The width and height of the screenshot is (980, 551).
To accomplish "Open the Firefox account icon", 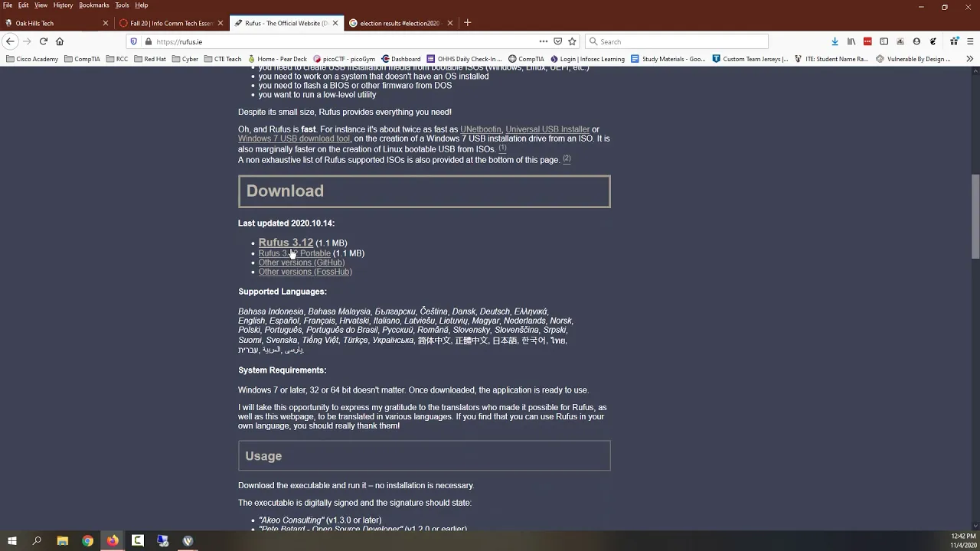I will (x=916, y=41).
